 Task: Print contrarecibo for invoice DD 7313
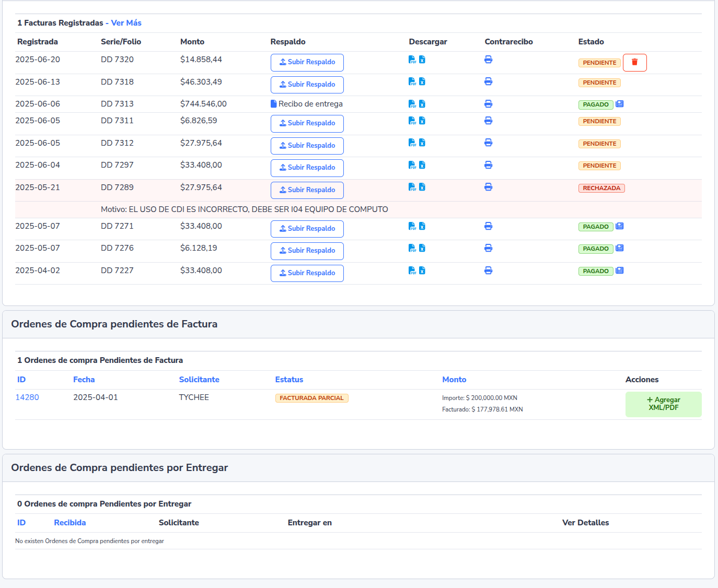pyautogui.click(x=488, y=104)
